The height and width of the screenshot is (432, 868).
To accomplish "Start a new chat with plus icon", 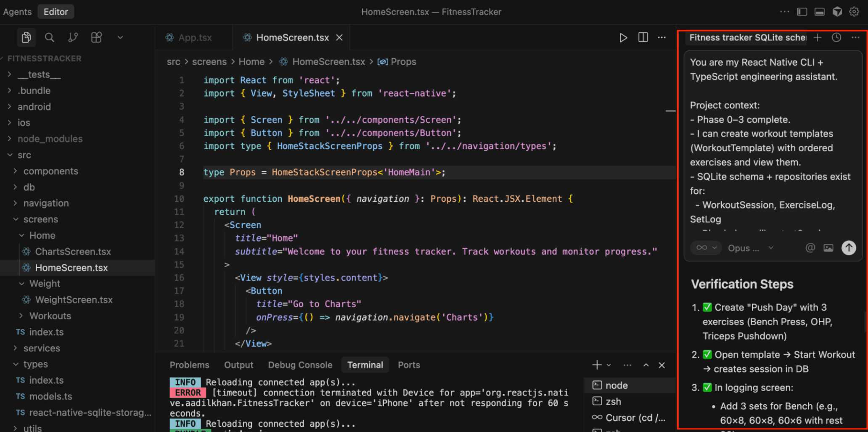I will tap(817, 38).
